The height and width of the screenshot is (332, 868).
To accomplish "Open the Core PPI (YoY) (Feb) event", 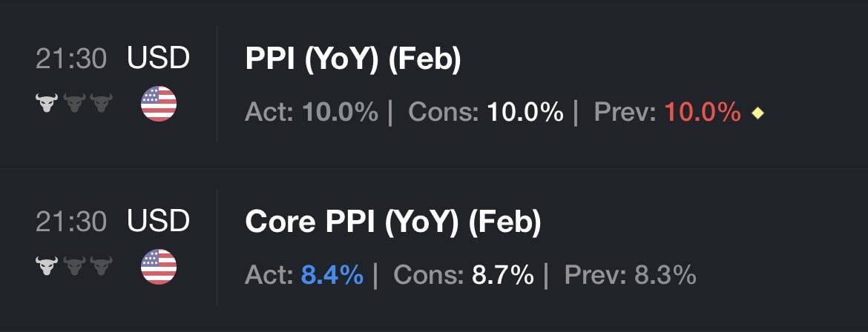I will coord(393,222).
